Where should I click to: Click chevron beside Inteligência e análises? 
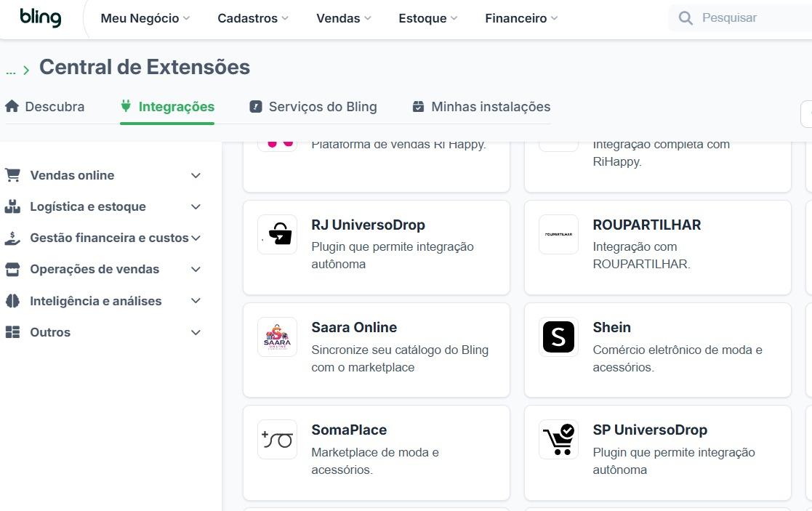click(196, 301)
